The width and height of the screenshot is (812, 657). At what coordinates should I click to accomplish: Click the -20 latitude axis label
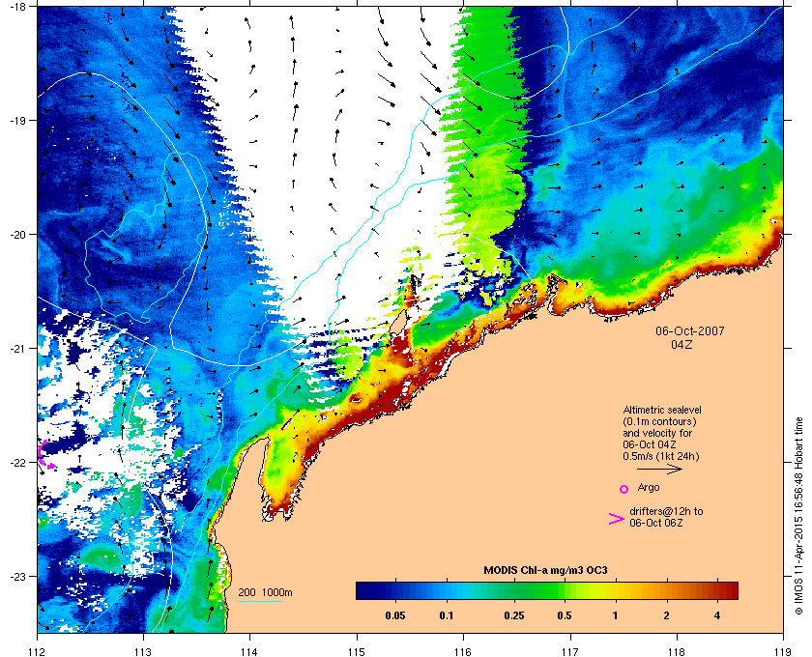[18, 234]
